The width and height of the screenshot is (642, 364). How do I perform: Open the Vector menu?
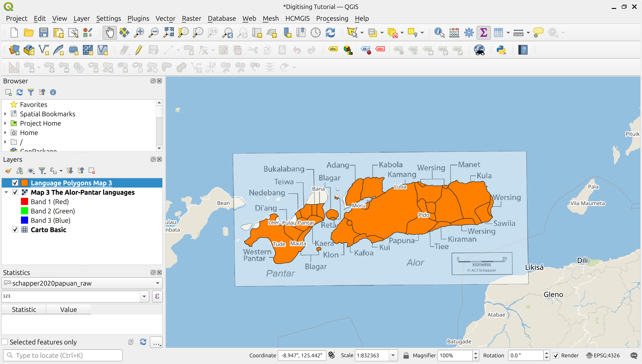coord(165,18)
